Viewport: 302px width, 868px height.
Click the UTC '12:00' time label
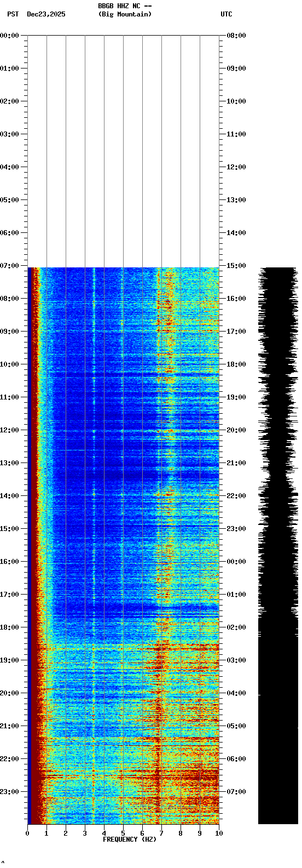(236, 167)
